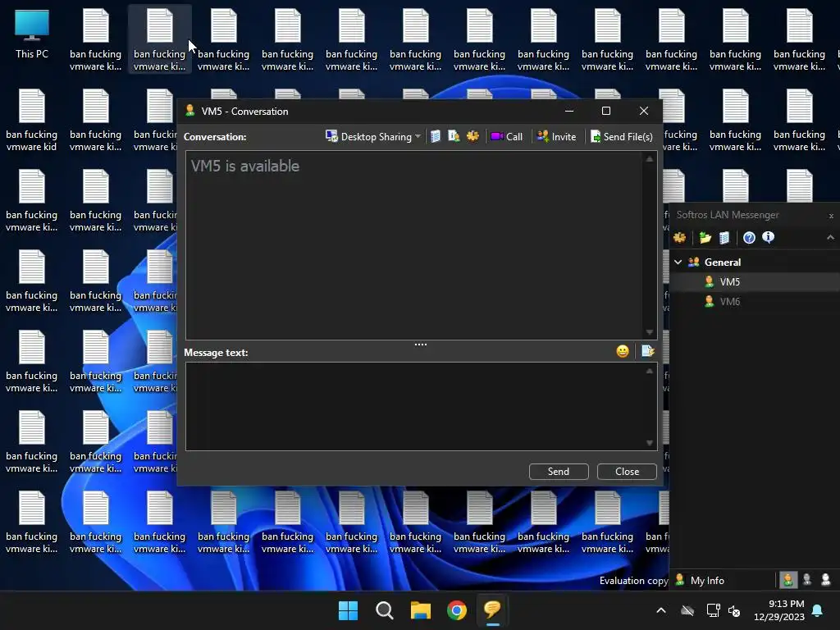
Task: Open File Explorer from the taskbar
Action: click(421, 610)
